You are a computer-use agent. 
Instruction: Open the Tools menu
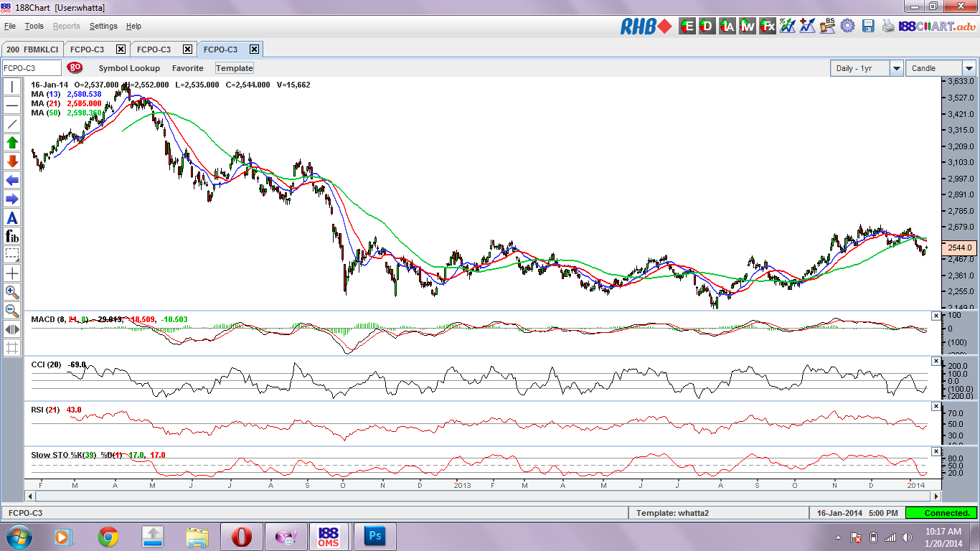[34, 26]
